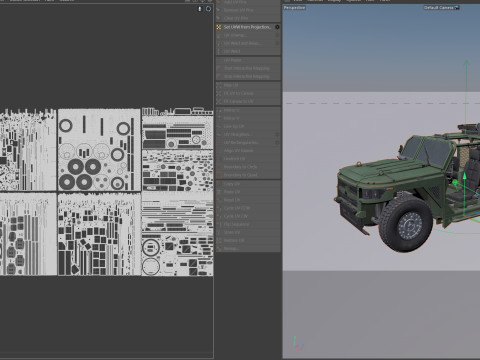Screen dimensions: 480x360
Task: Choose Copy UV menu entry
Action: tap(248, 184)
